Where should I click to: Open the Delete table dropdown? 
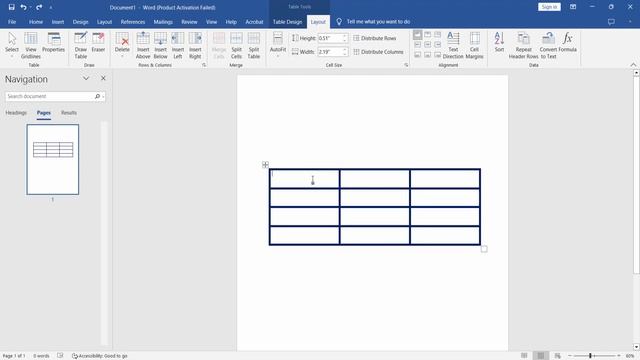tap(122, 45)
